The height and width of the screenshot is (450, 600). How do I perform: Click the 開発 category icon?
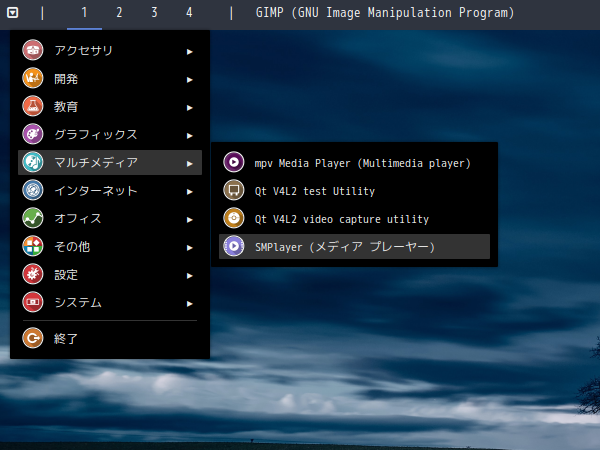click(x=33, y=78)
